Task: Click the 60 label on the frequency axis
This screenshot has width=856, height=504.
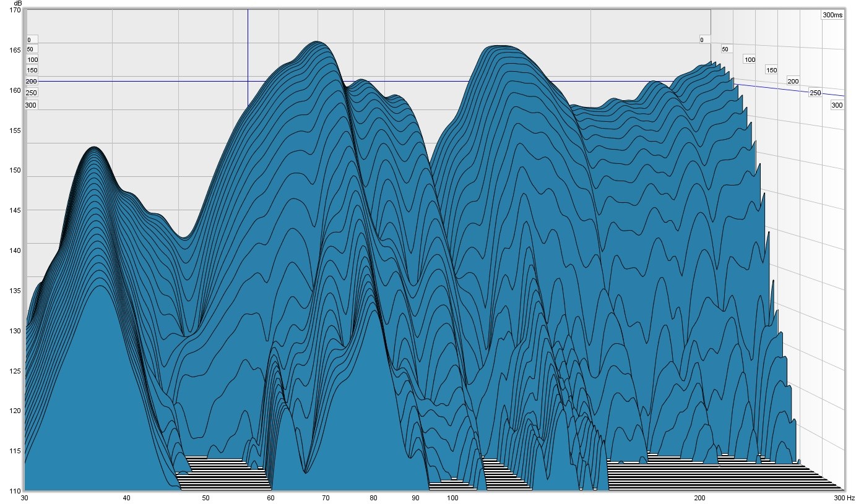Action: pyautogui.click(x=270, y=498)
